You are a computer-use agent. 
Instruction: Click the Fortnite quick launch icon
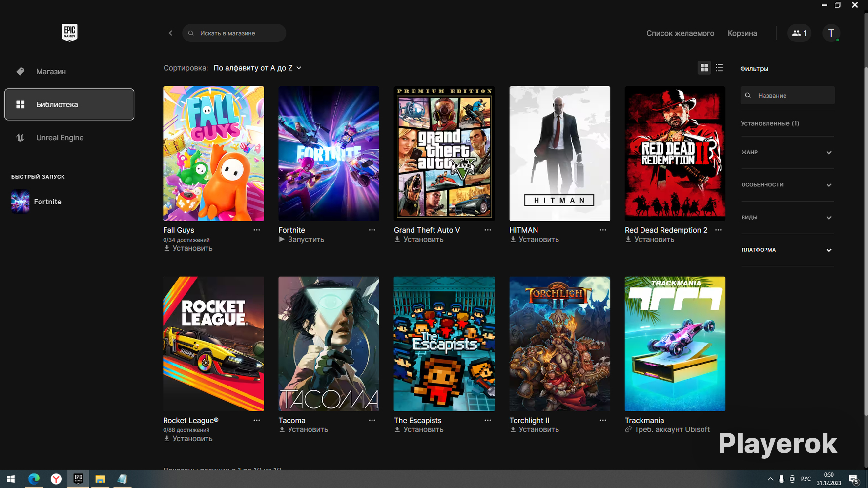pyautogui.click(x=21, y=202)
